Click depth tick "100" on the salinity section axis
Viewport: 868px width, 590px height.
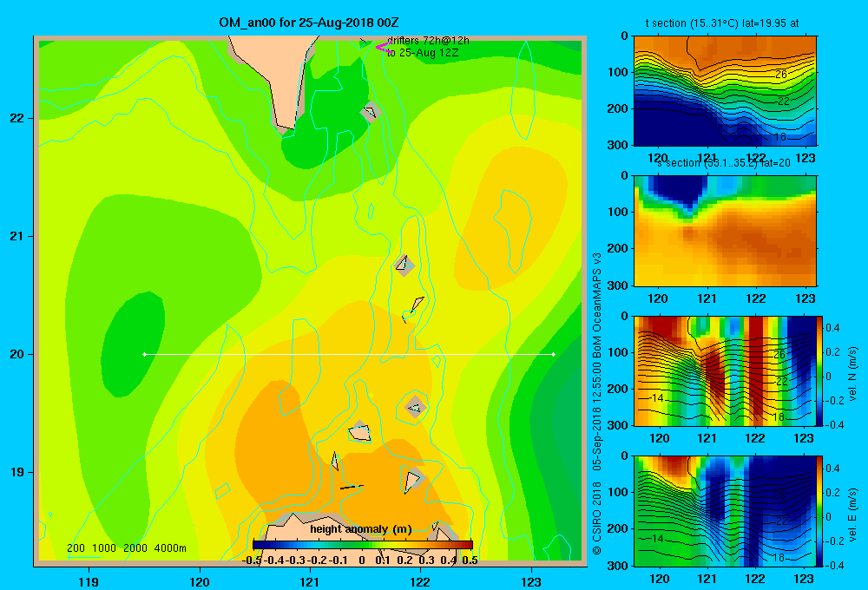(618, 212)
